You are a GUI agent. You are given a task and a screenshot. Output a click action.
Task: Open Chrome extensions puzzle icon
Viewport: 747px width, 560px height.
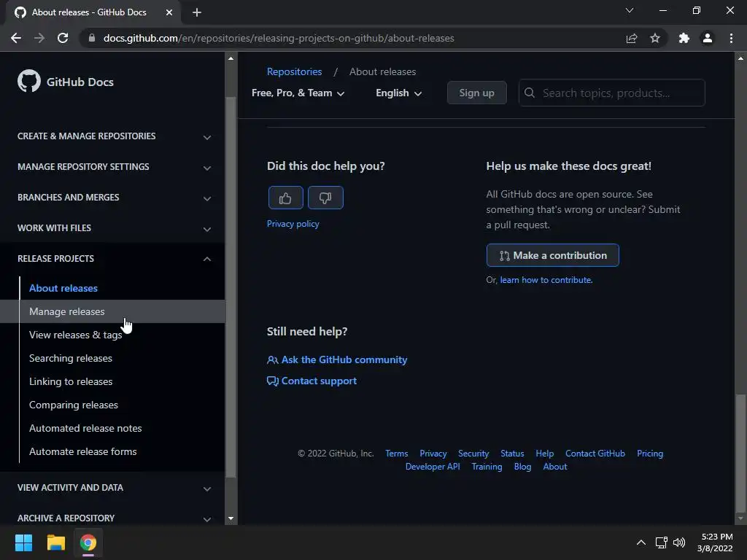[684, 38]
